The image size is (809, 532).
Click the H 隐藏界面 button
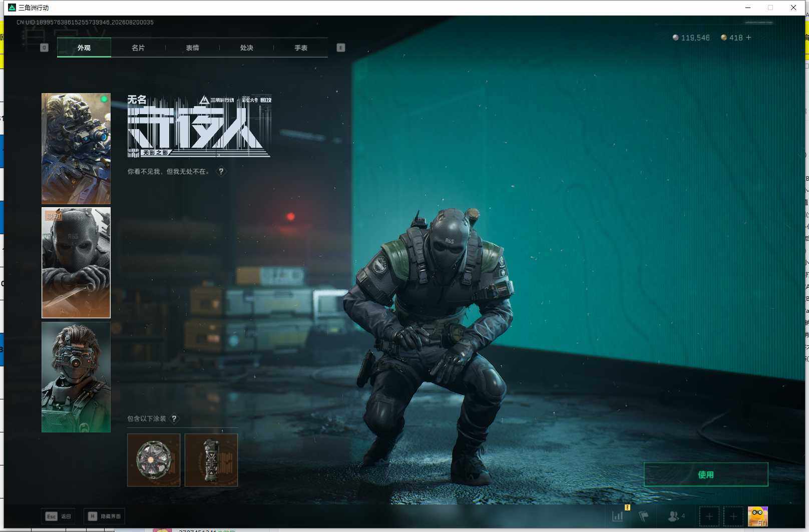(104, 516)
